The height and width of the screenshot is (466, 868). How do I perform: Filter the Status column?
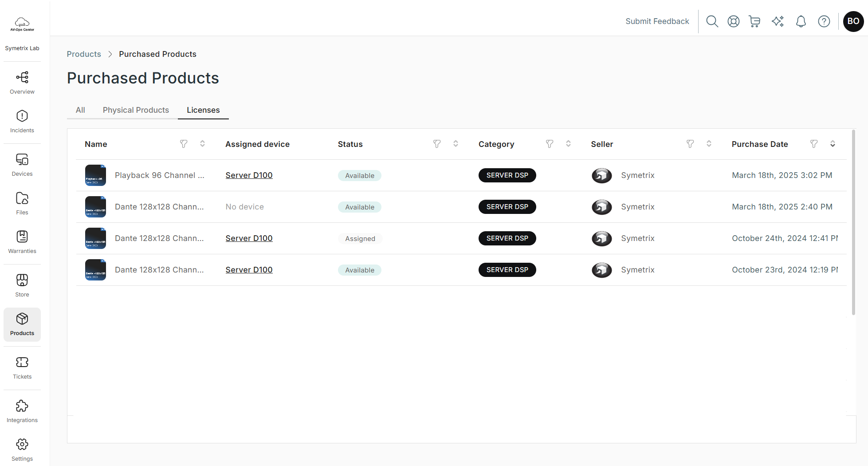click(x=437, y=144)
